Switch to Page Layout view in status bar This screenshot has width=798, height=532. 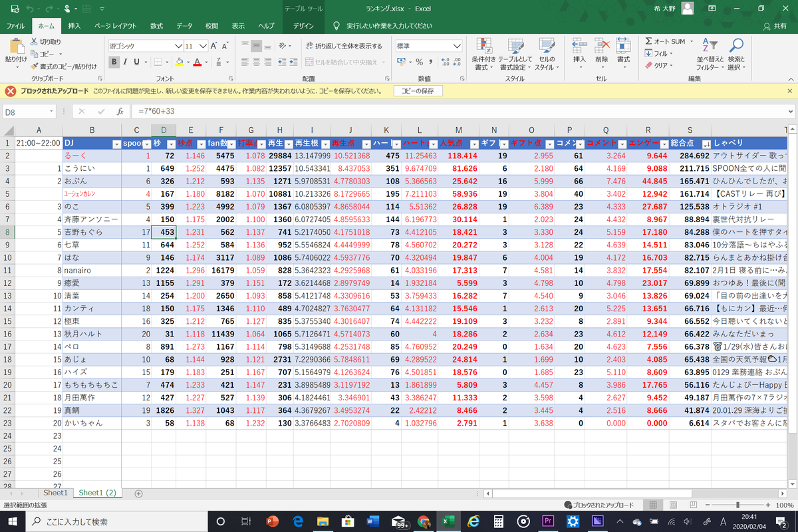673,505
